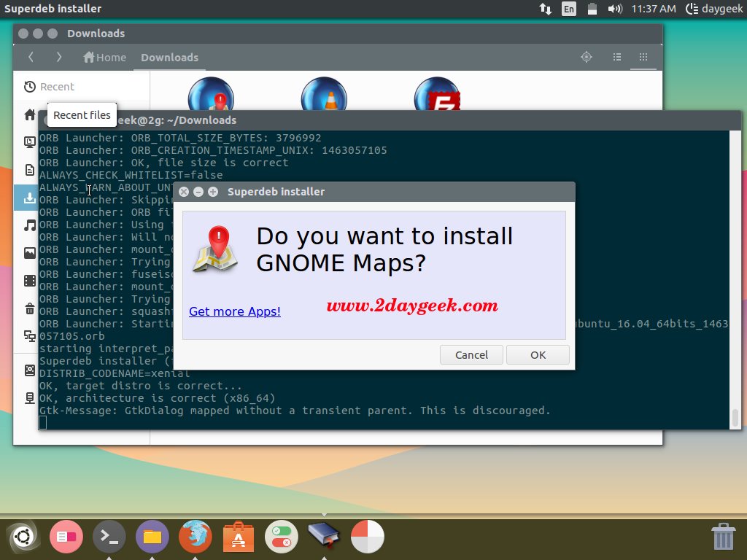Open En keyboard layout indicator
This screenshot has height=560, width=747.
(x=569, y=9)
